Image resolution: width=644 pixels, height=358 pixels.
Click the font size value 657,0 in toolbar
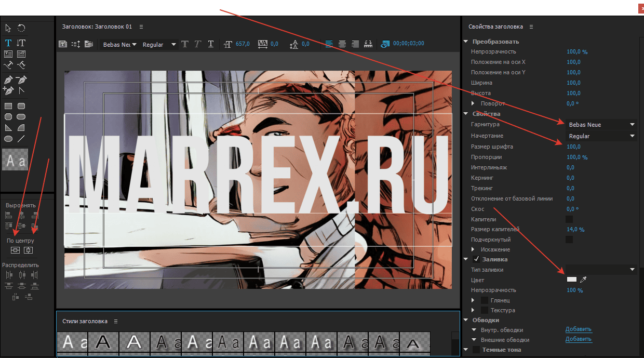(243, 44)
